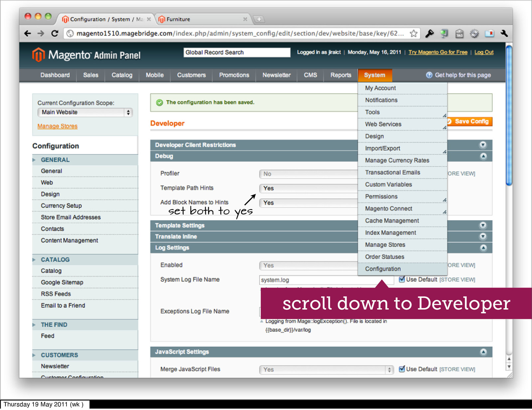Image resolution: width=532 pixels, height=410 pixels.
Task: Expand the Template Settings section
Action: coord(483,225)
